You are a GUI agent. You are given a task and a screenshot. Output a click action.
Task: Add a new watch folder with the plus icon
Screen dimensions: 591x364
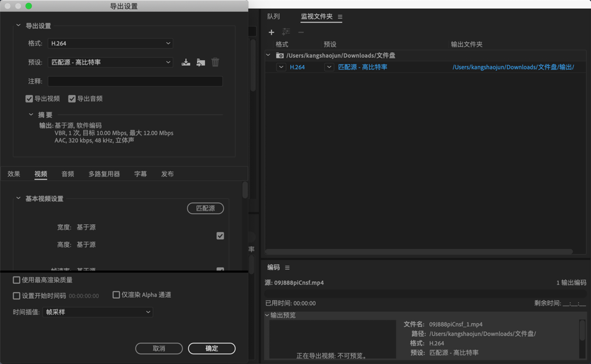tap(272, 32)
